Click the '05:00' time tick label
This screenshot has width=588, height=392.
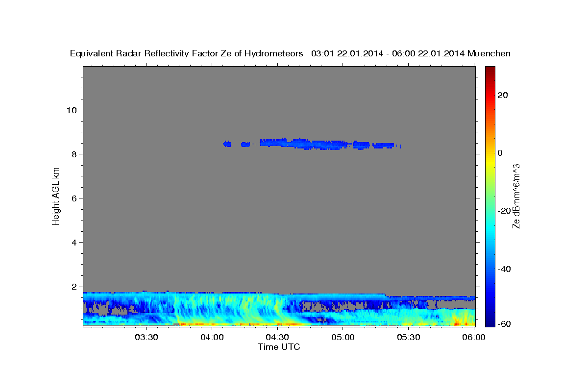pyautogui.click(x=343, y=337)
